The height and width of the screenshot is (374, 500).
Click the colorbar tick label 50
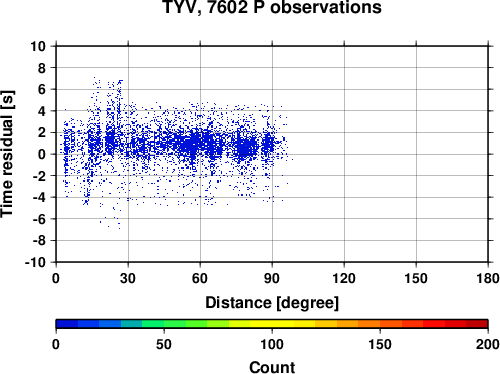[164, 344]
